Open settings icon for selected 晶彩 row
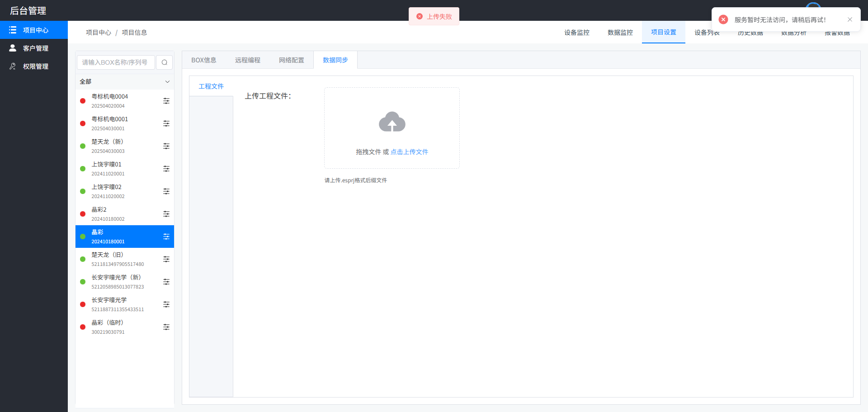 [166, 237]
